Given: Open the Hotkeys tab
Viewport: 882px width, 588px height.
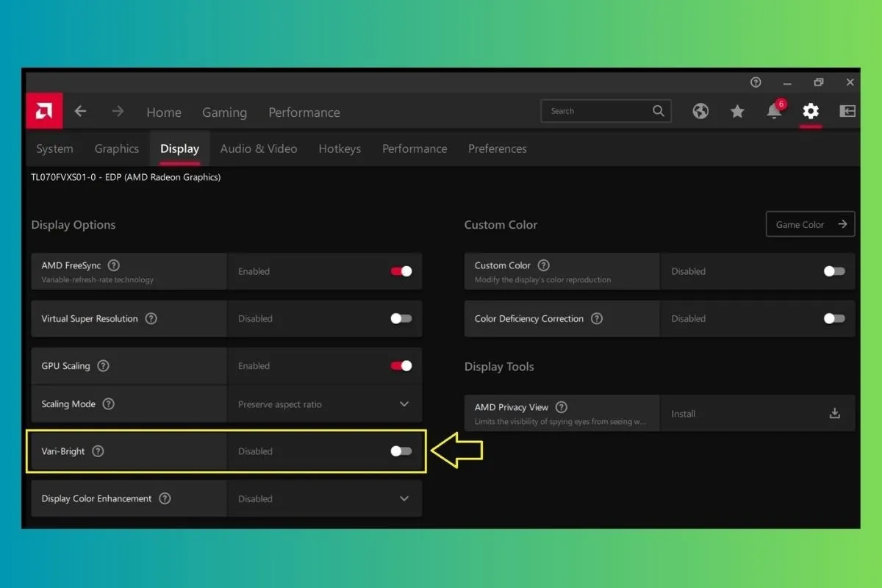Looking at the screenshot, I should (x=340, y=148).
